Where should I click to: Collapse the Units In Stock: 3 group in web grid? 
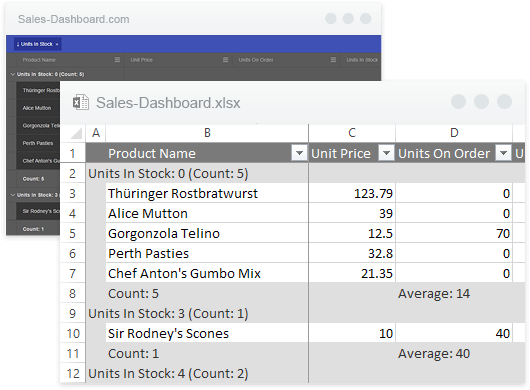(x=13, y=195)
